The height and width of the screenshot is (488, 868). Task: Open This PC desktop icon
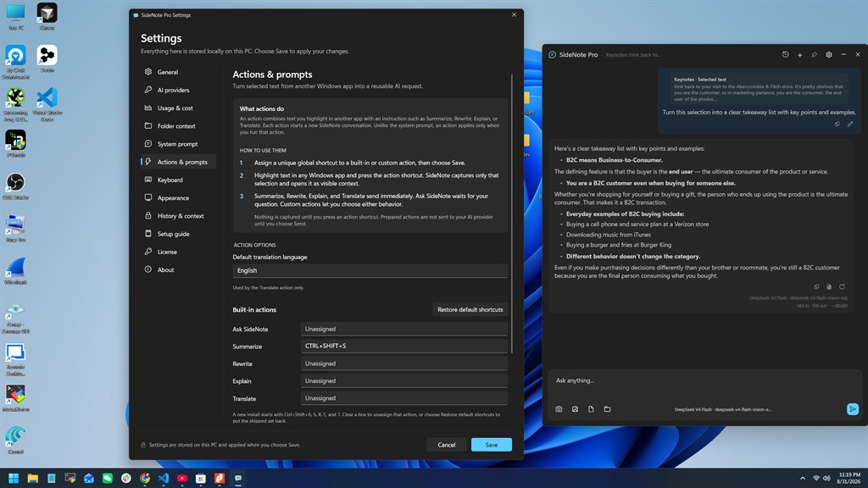15,17
